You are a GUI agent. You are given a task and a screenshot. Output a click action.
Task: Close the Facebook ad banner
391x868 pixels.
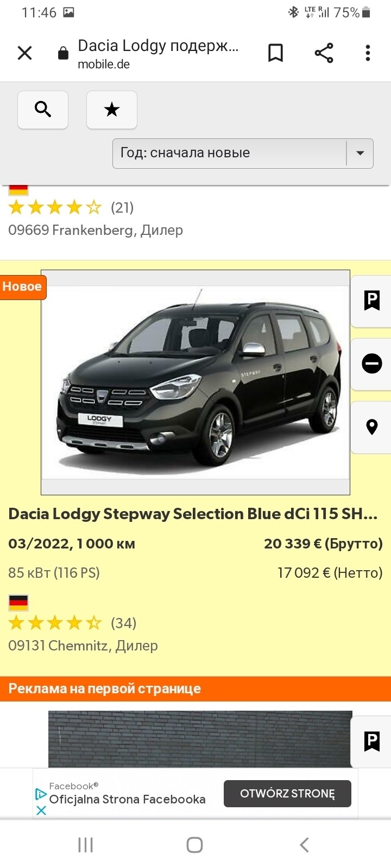[41, 810]
